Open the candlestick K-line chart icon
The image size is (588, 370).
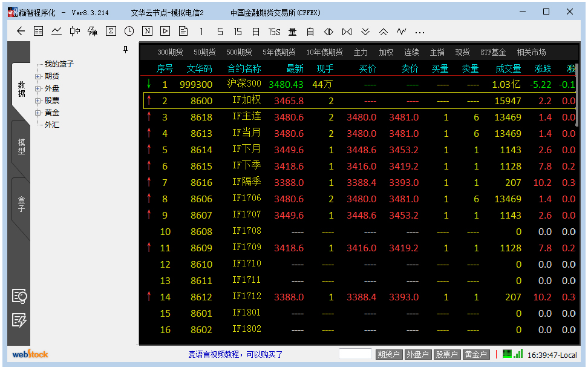74,31
